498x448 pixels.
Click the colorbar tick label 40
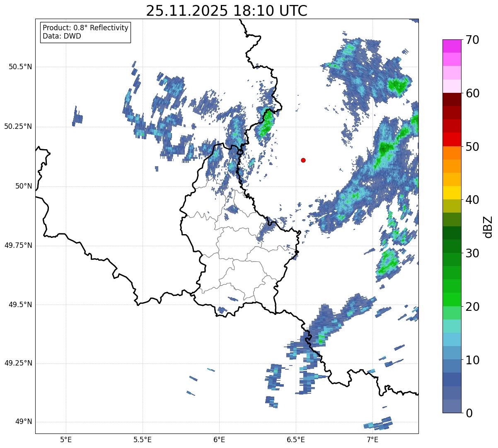pos(472,200)
